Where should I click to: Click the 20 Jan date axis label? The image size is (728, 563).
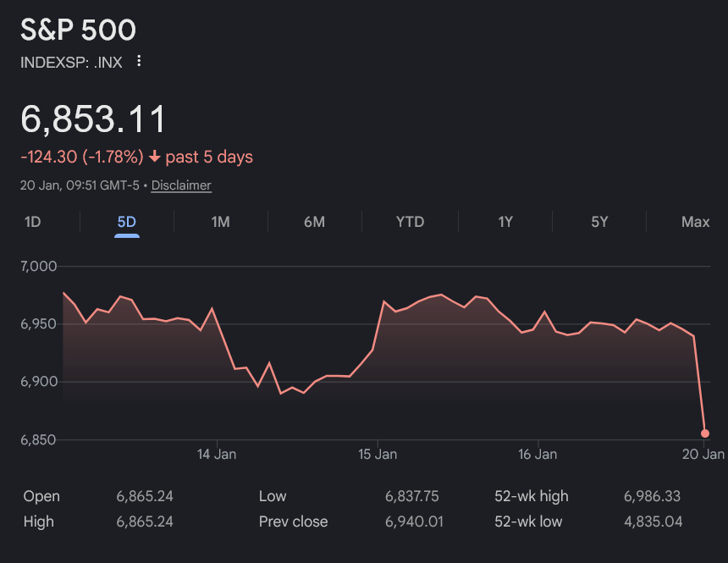[x=703, y=455]
